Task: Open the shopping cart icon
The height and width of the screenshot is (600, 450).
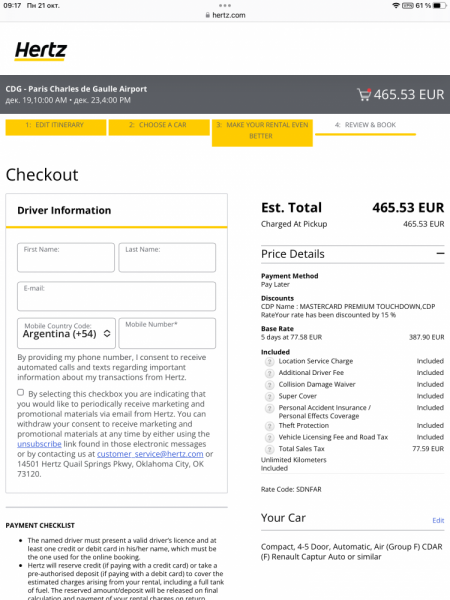Action: pyautogui.click(x=364, y=94)
